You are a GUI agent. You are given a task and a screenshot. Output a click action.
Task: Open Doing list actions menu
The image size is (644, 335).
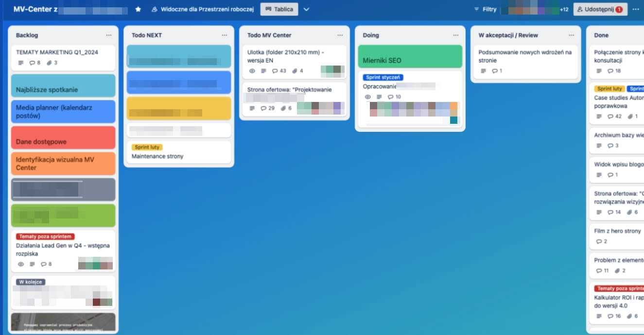click(456, 35)
